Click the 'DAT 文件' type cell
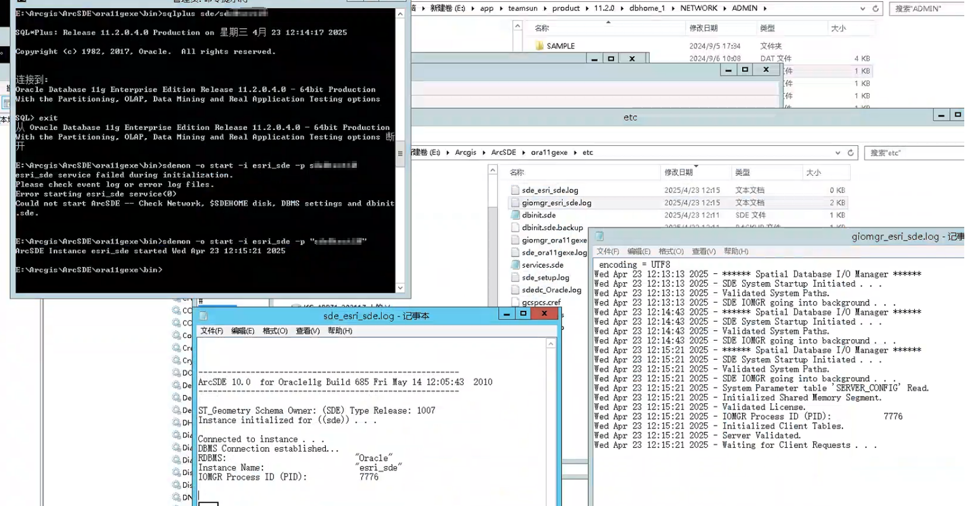The image size is (980, 506). pyautogui.click(x=776, y=58)
